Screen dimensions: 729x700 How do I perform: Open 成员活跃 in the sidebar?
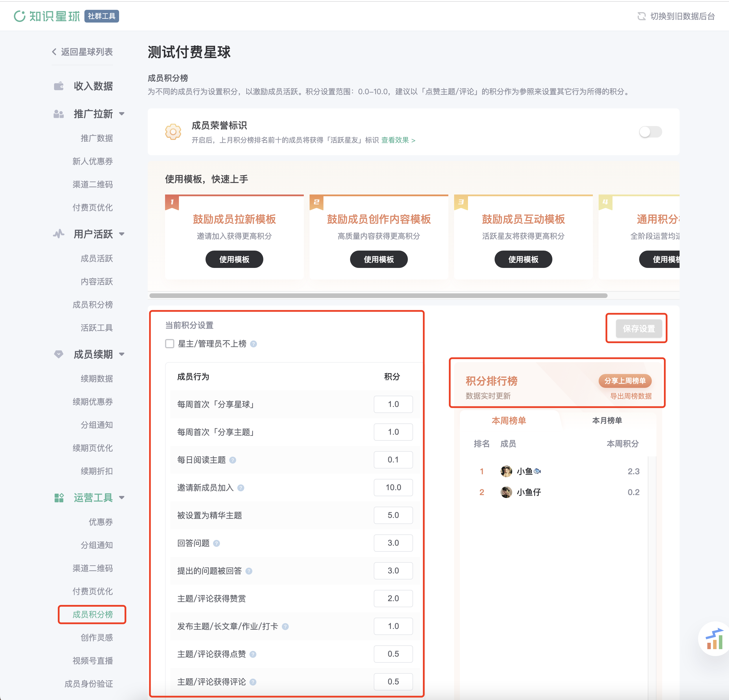pos(97,258)
